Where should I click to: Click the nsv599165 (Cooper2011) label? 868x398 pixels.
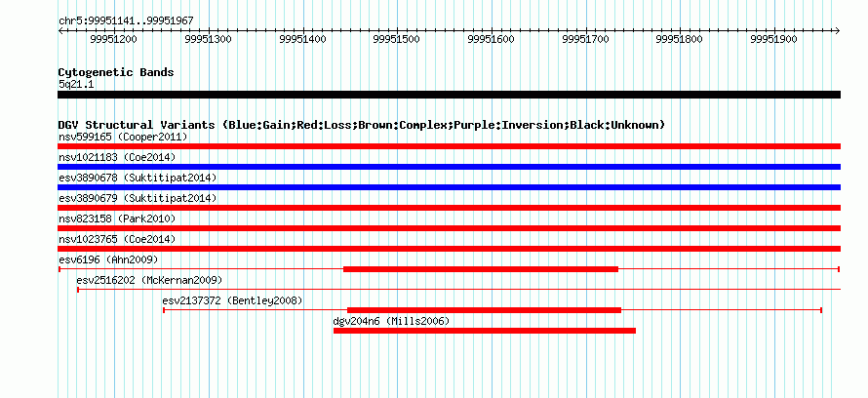[x=123, y=137]
